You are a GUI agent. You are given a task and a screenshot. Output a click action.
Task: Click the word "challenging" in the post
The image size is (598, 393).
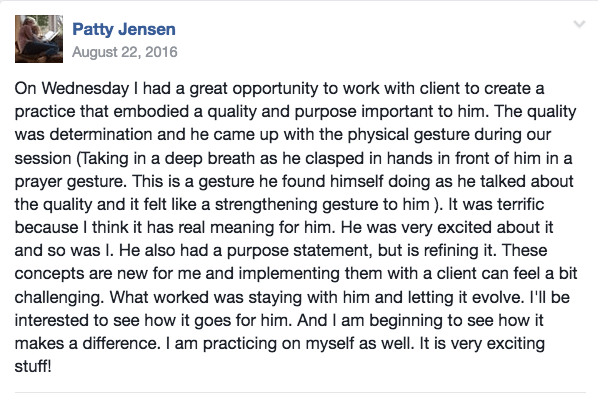[59, 298]
